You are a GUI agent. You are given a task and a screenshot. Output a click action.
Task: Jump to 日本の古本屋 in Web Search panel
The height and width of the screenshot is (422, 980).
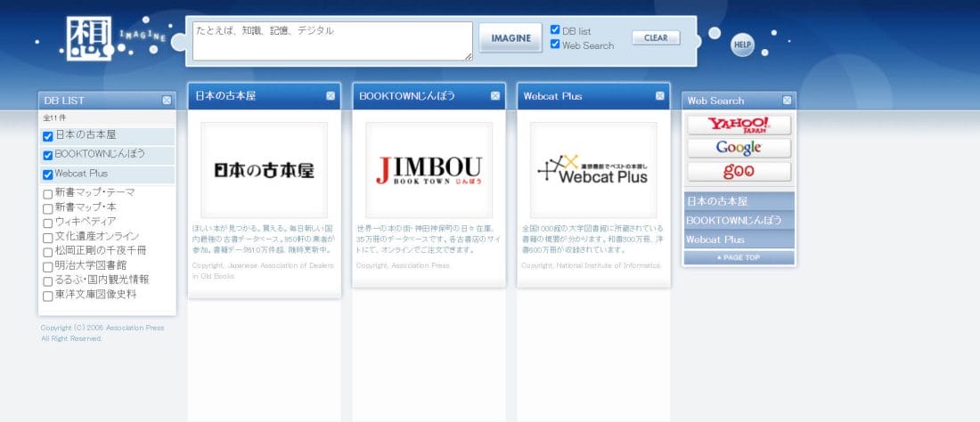[739, 201]
